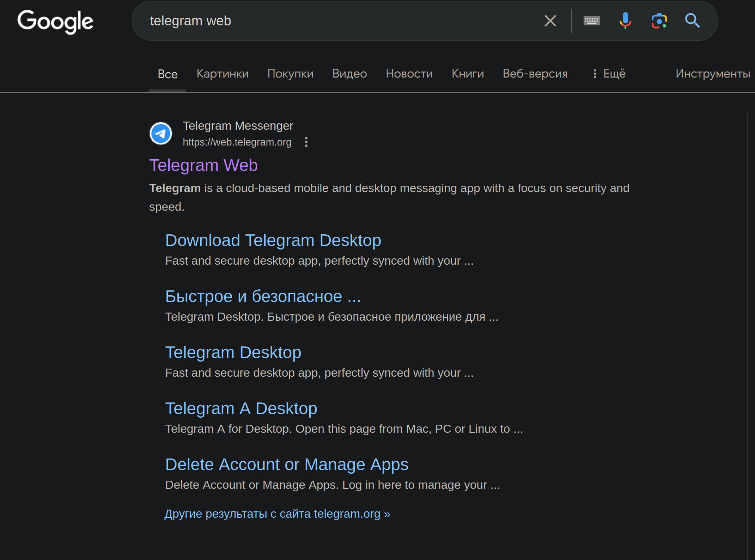Select the Веб-версия tab
The width and height of the screenshot is (755, 560).
(535, 74)
